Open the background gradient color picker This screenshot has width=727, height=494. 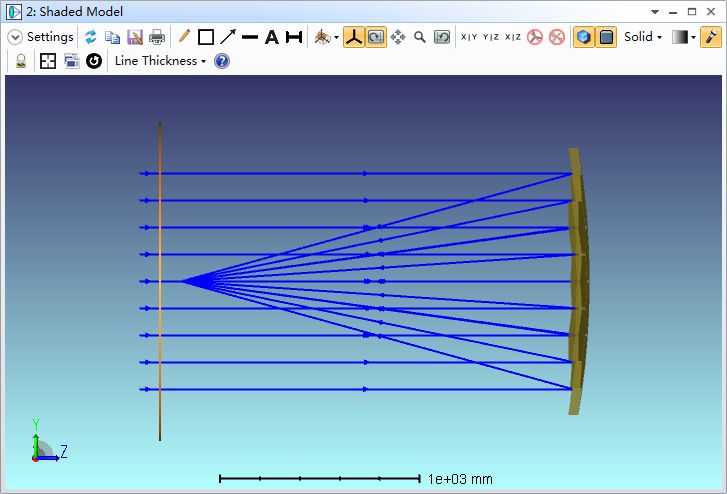tap(684, 37)
